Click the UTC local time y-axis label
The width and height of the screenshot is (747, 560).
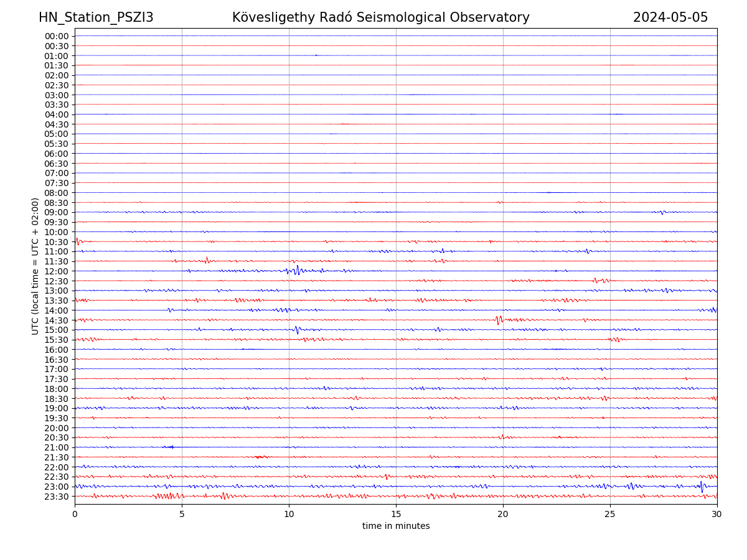(35, 266)
